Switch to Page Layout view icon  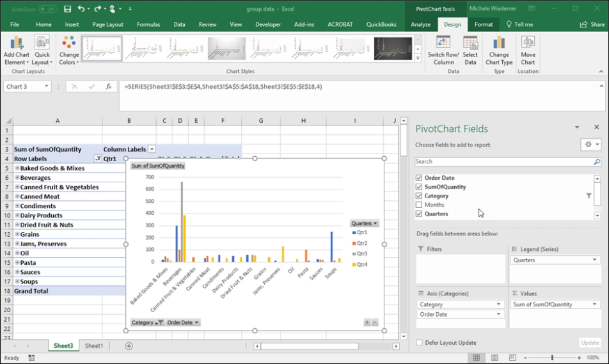(494, 358)
